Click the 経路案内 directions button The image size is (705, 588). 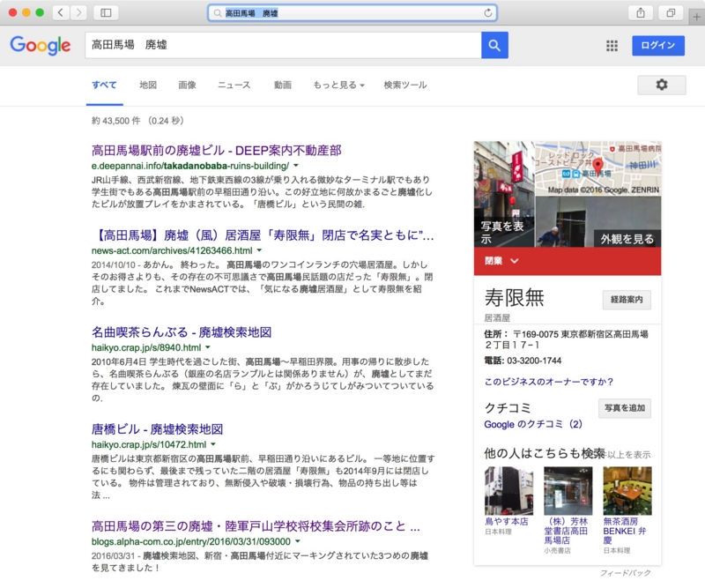click(627, 300)
